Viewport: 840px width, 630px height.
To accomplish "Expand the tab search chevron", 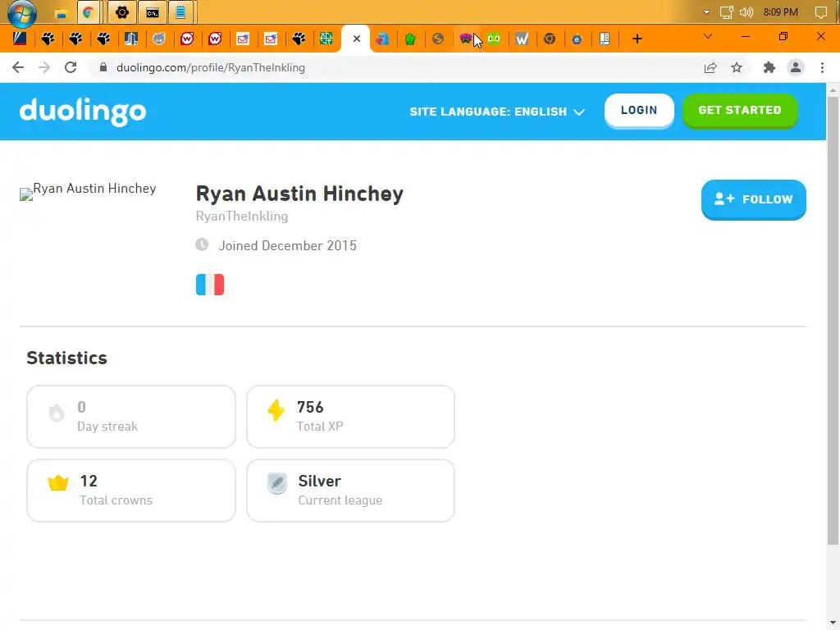I will [708, 36].
